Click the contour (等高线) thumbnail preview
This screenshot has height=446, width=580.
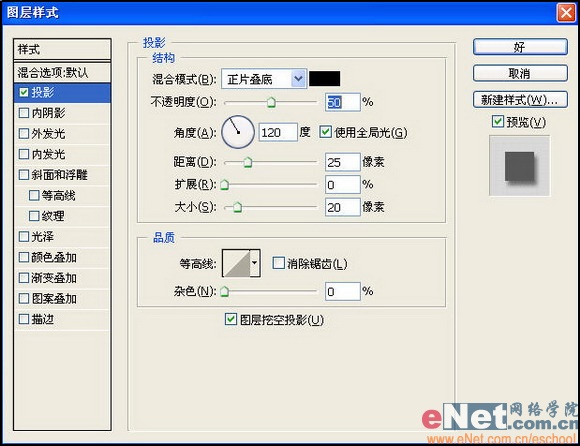(237, 263)
